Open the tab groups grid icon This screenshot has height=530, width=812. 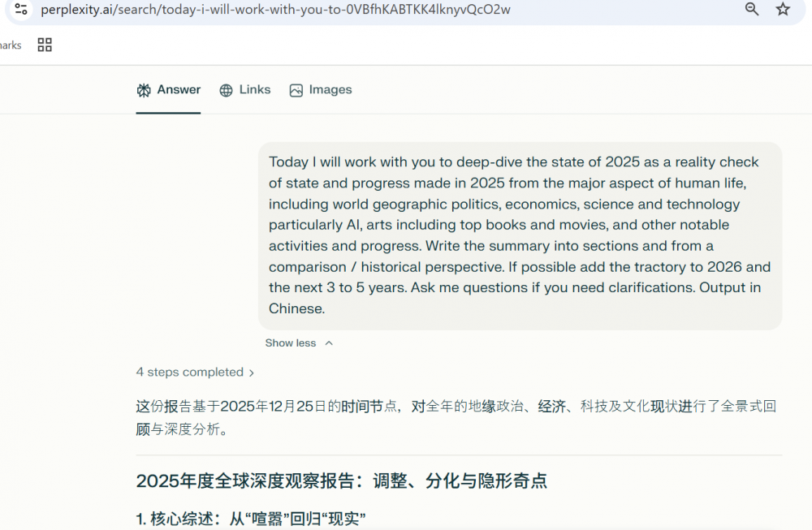(45, 45)
